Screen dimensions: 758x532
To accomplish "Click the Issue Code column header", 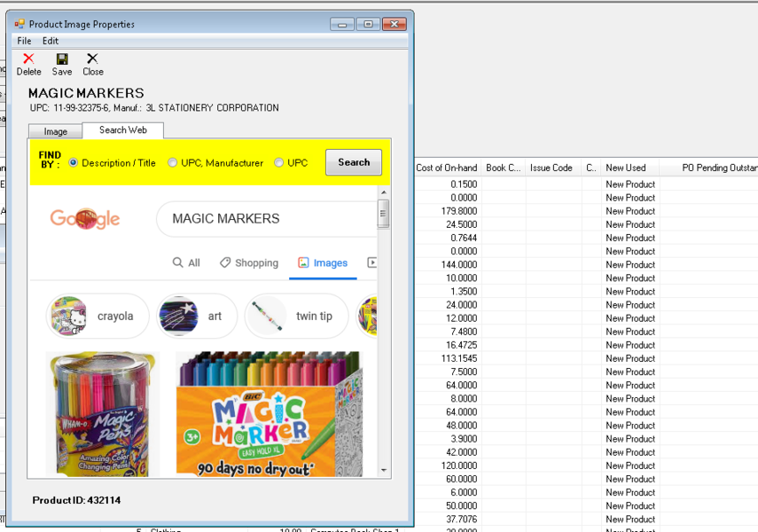I will [x=551, y=168].
